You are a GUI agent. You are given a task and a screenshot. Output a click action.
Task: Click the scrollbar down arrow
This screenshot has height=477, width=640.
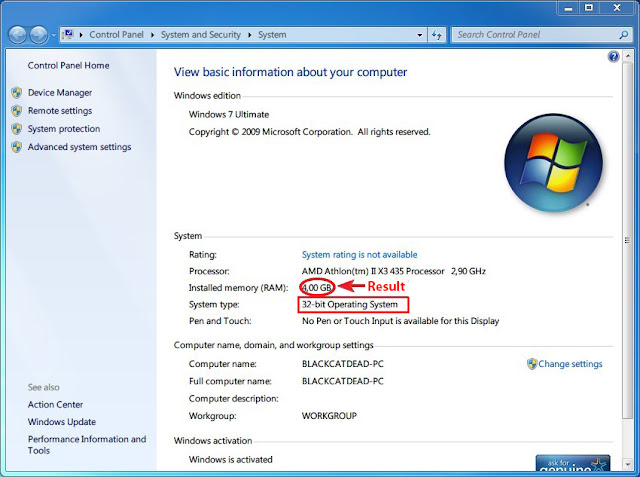(627, 464)
